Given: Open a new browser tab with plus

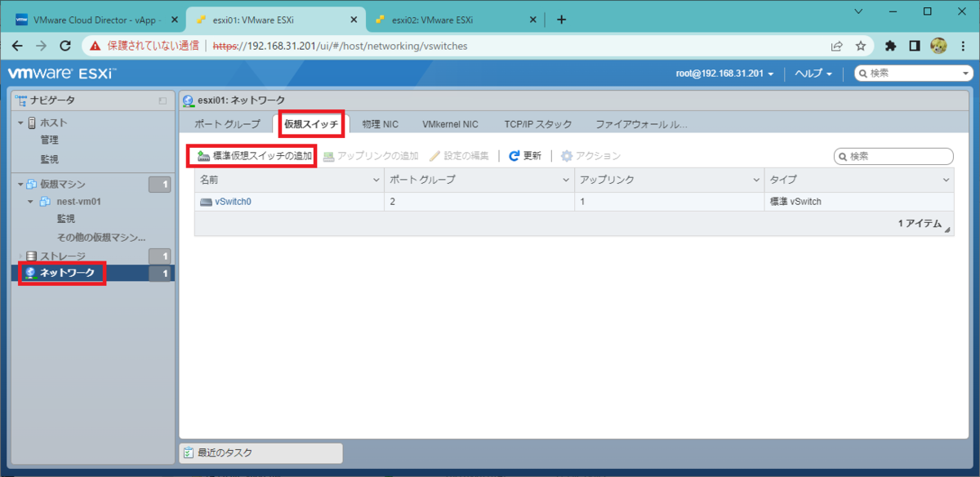Looking at the screenshot, I should 561,20.
